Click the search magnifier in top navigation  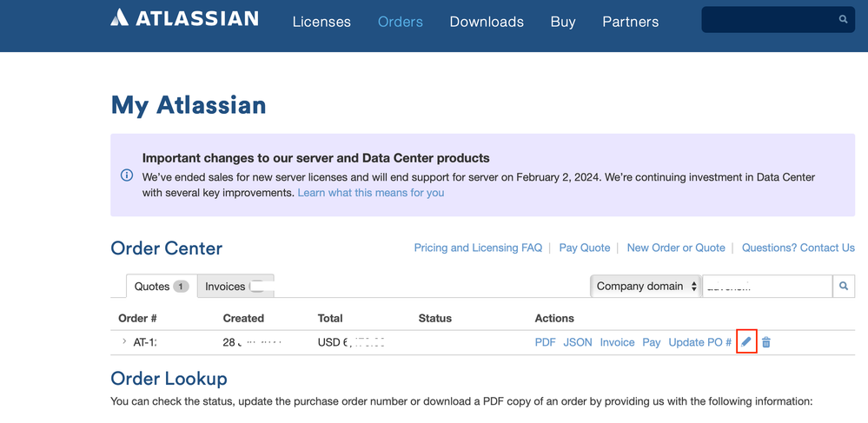click(x=843, y=19)
